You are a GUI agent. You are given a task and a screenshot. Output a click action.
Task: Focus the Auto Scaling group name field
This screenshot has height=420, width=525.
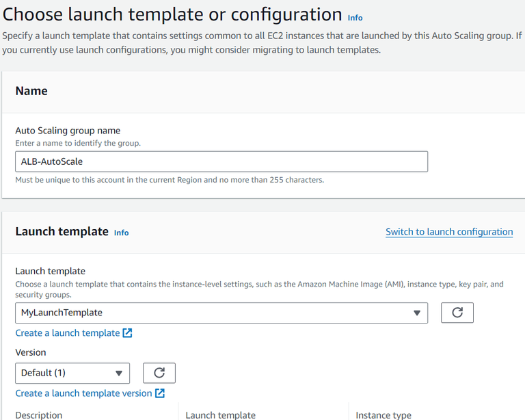click(x=221, y=161)
